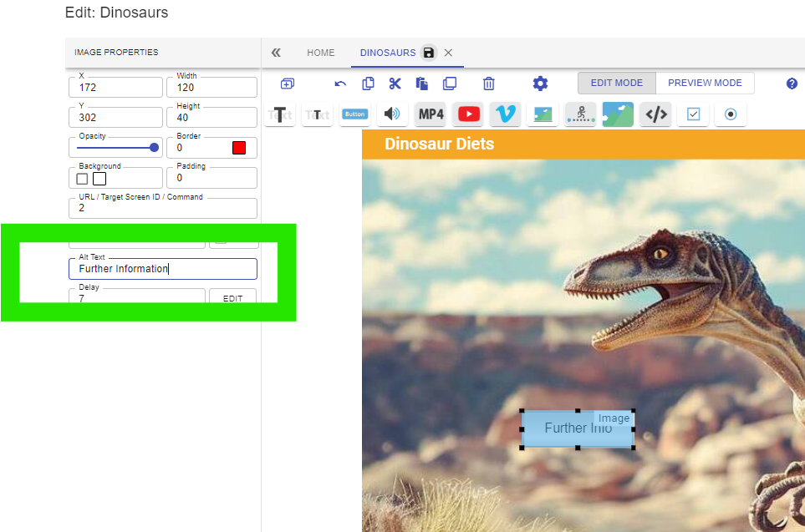805x532 pixels.
Task: Paste from clipboard icon
Action: pyautogui.click(x=422, y=84)
